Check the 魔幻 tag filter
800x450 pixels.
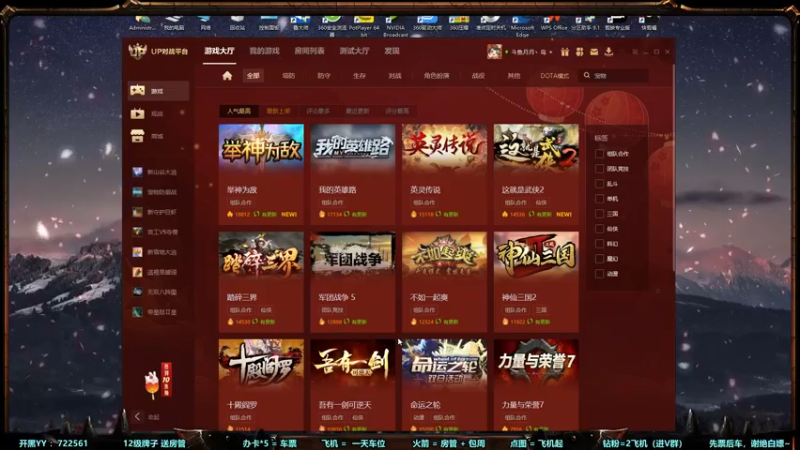(599, 259)
